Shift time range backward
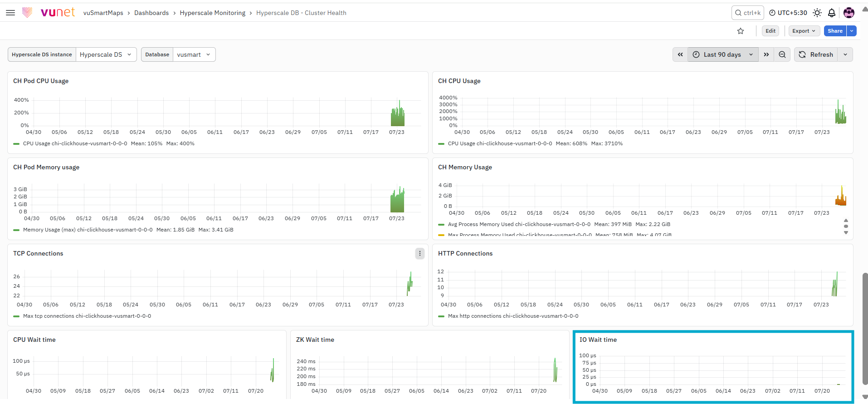 coord(680,54)
